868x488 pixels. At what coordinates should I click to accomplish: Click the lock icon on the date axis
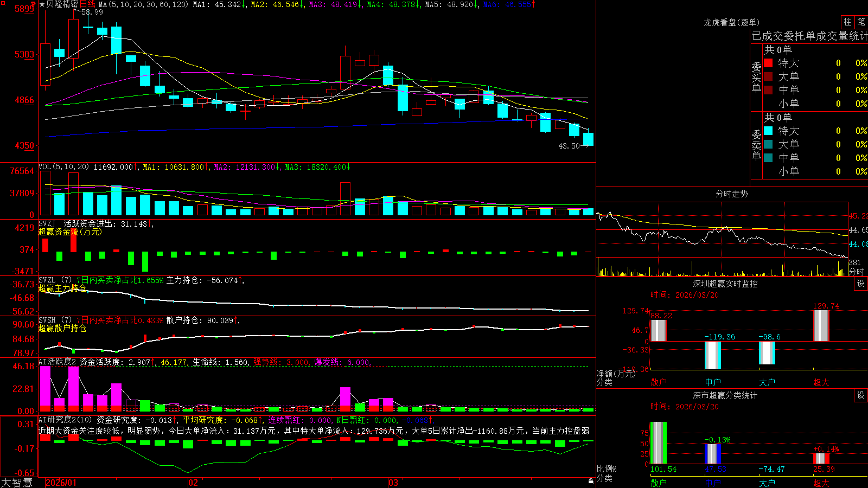(x=591, y=481)
